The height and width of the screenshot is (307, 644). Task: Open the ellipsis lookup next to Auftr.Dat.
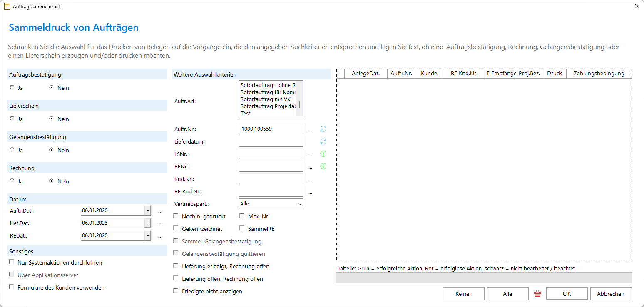point(159,211)
